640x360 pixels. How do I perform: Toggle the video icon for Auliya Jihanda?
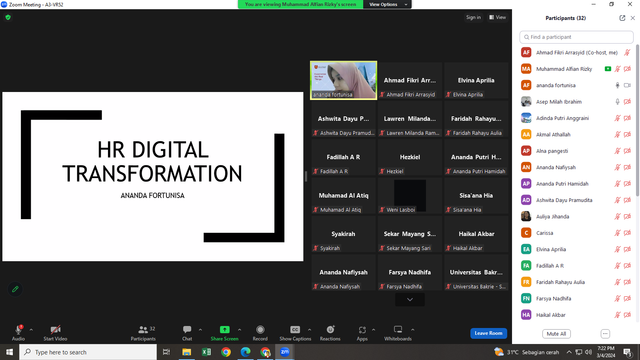coord(627,216)
